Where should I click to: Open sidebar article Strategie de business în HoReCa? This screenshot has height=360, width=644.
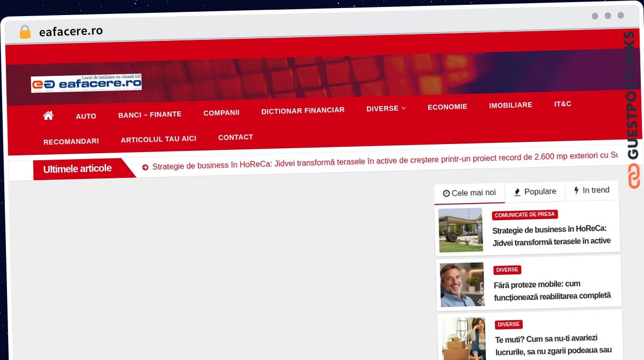point(551,235)
